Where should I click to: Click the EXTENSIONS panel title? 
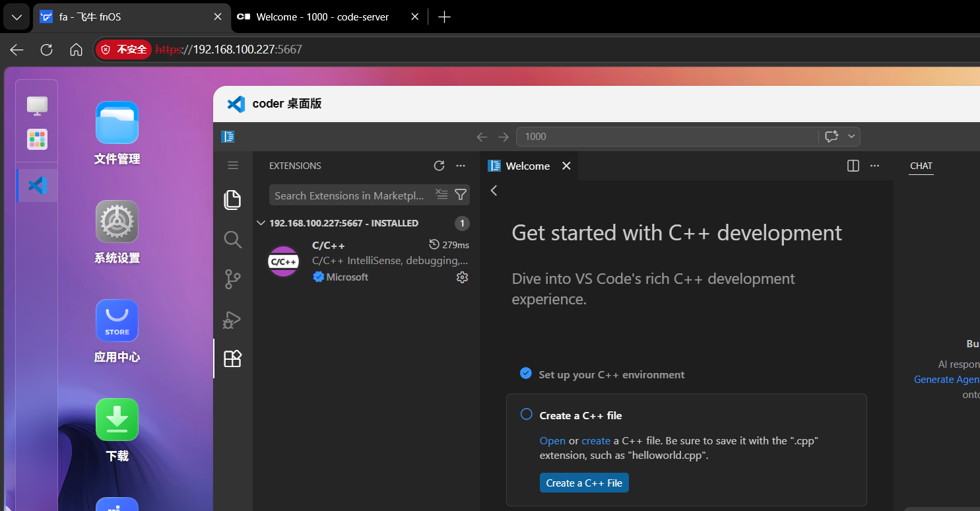295,166
